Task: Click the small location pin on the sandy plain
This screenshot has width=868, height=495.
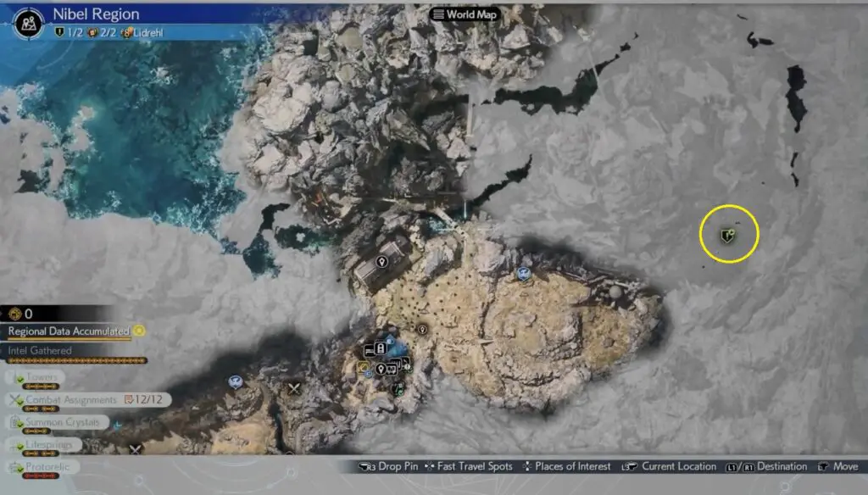Action: [x=421, y=329]
